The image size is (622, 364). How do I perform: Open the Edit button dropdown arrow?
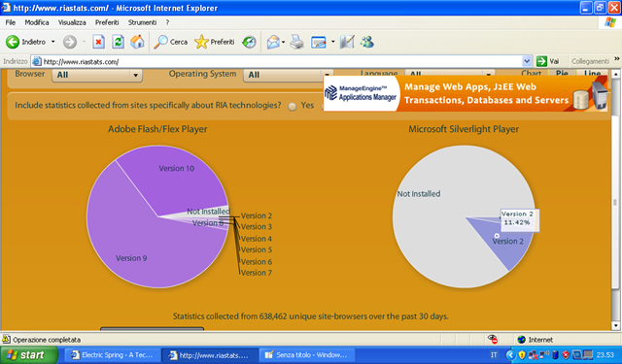pyautogui.click(x=332, y=42)
